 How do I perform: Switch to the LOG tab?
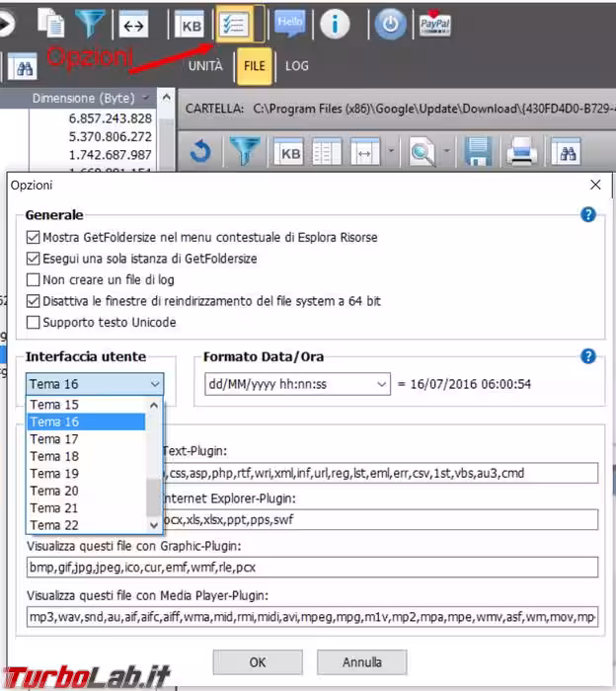click(297, 66)
